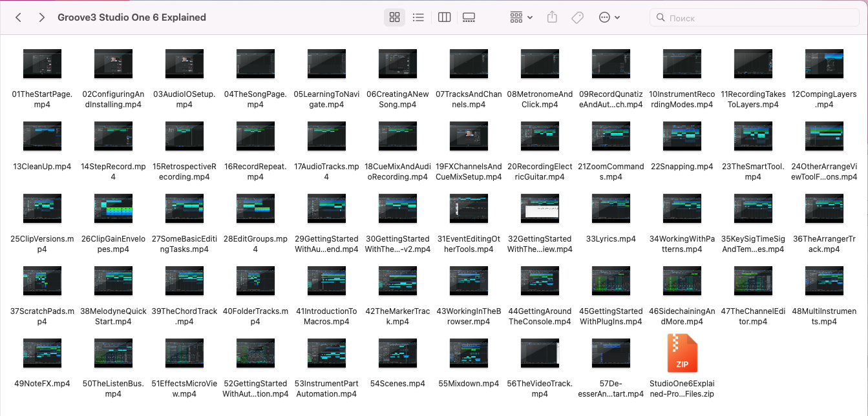The height and width of the screenshot is (416, 868).
Task: Select the StudioOne6Explained ZIP file icon
Action: pyautogui.click(x=682, y=353)
